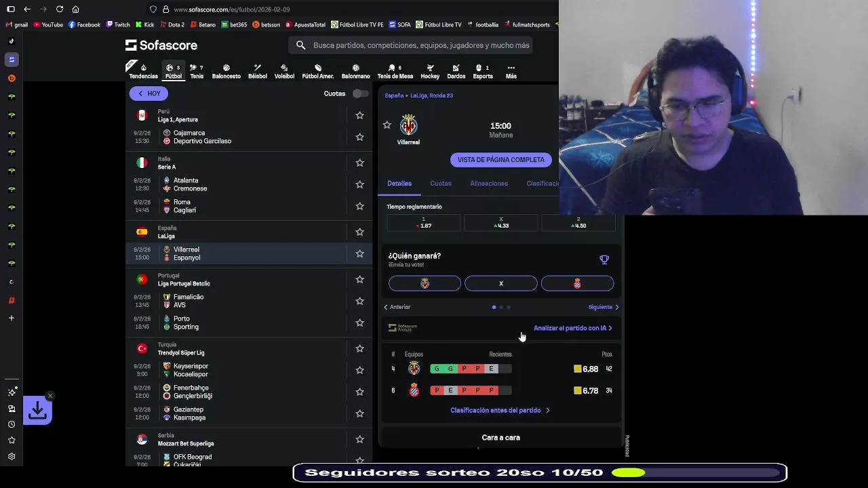Open Villarreal 6.88 rating badge
The height and width of the screenshot is (488, 868).
[586, 369]
